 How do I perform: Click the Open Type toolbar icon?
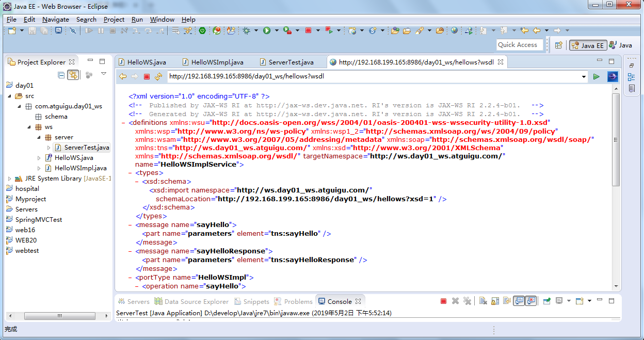pos(395,30)
